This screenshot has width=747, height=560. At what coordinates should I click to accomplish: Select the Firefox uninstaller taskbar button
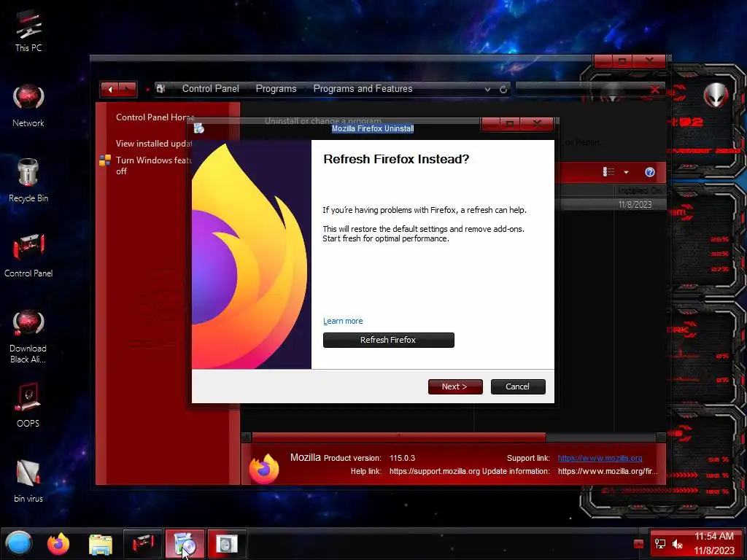[185, 543]
